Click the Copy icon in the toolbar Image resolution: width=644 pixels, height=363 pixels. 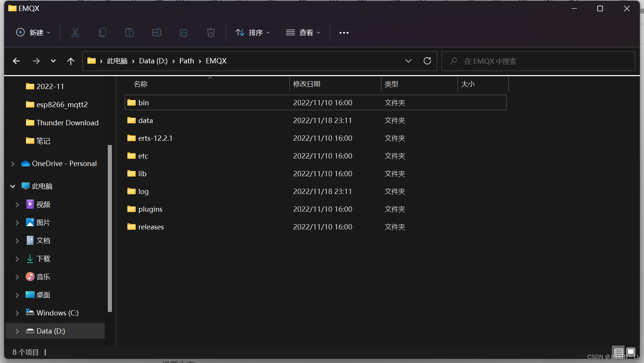pos(102,32)
